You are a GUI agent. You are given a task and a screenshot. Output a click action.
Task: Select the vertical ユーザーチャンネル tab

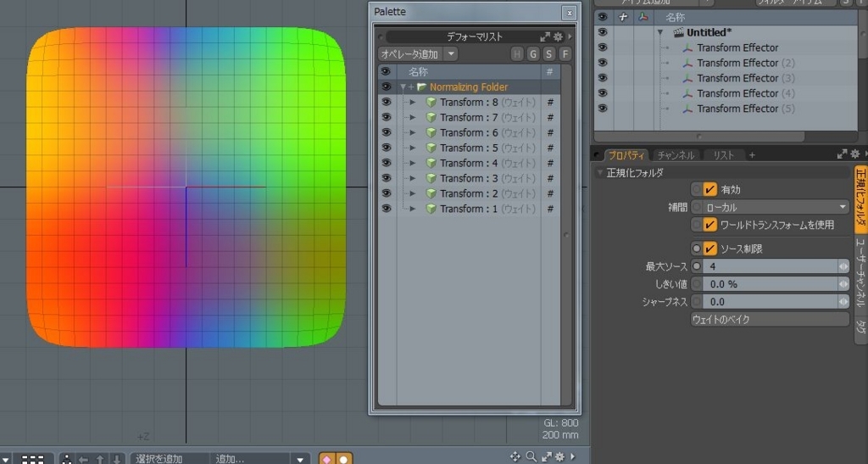click(x=860, y=273)
